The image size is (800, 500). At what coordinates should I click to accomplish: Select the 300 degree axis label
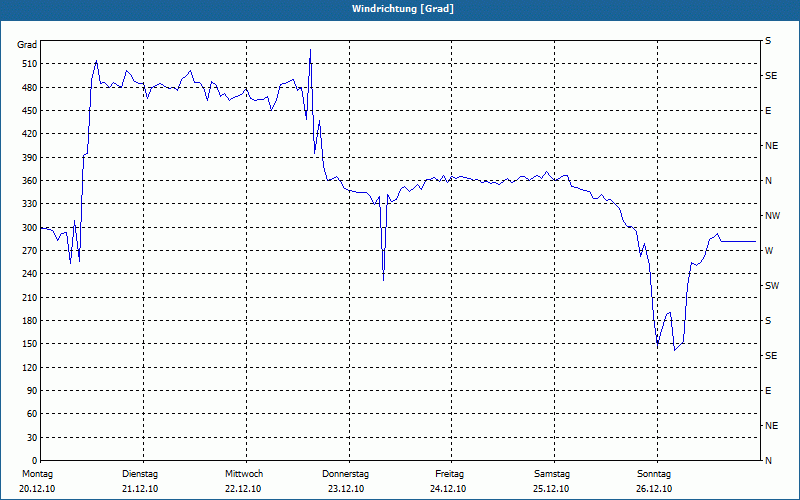point(29,228)
